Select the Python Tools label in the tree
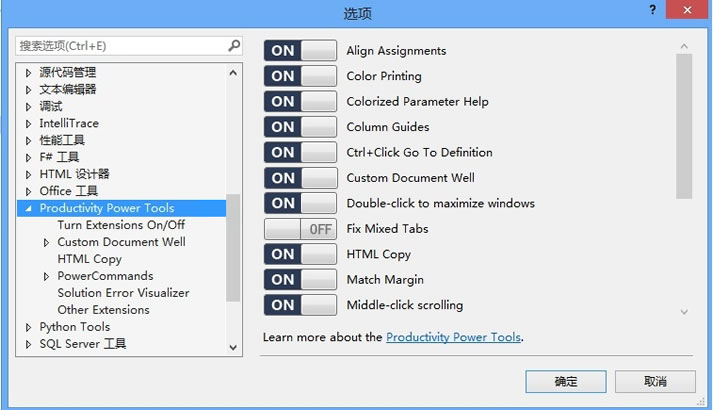713x410 pixels. (75, 327)
